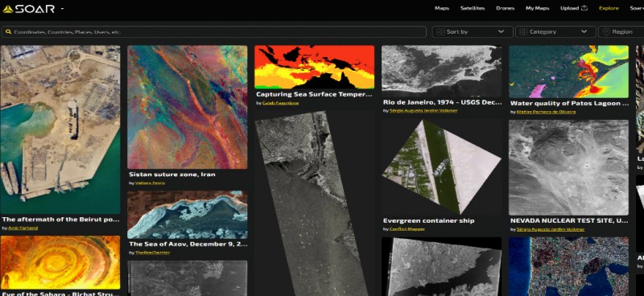This screenshot has height=296, width=644.
Task: Open the Sistan suture zone, Iran thumbnail
Action: click(x=188, y=107)
